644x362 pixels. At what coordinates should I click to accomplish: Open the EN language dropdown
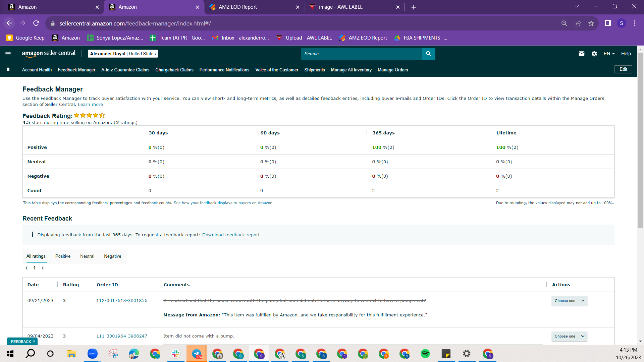pyautogui.click(x=609, y=54)
